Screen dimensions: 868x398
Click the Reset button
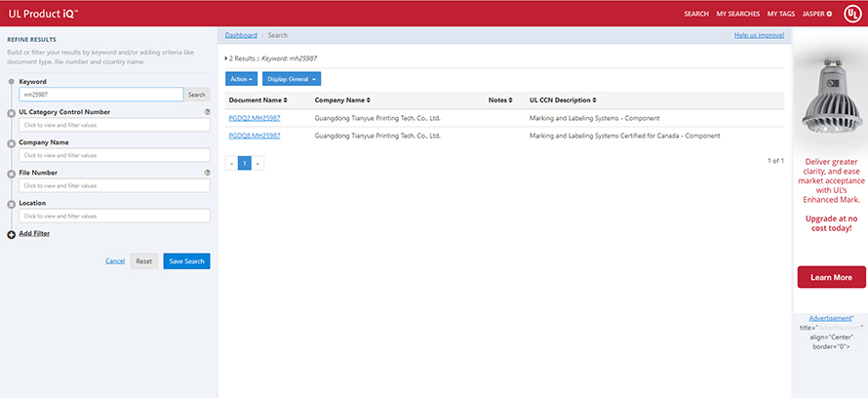click(144, 261)
